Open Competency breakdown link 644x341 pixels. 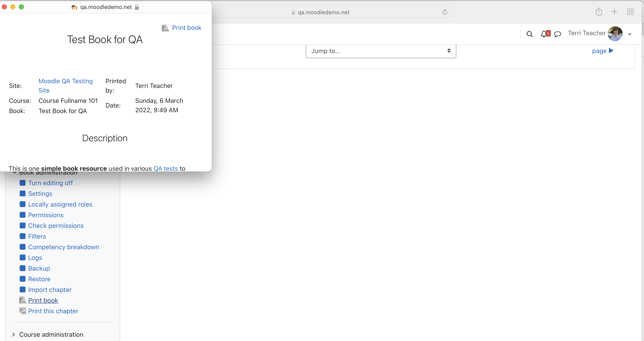click(x=64, y=247)
